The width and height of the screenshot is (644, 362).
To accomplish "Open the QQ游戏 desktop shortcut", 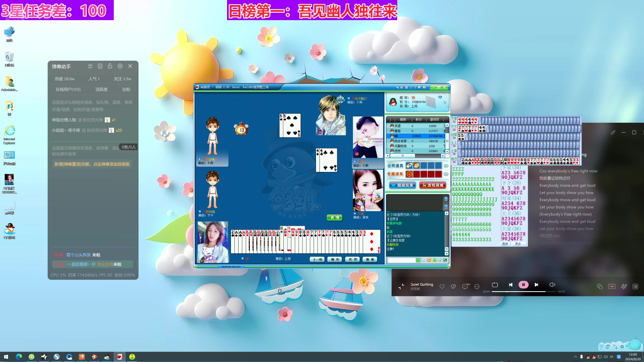I will [x=9, y=231].
